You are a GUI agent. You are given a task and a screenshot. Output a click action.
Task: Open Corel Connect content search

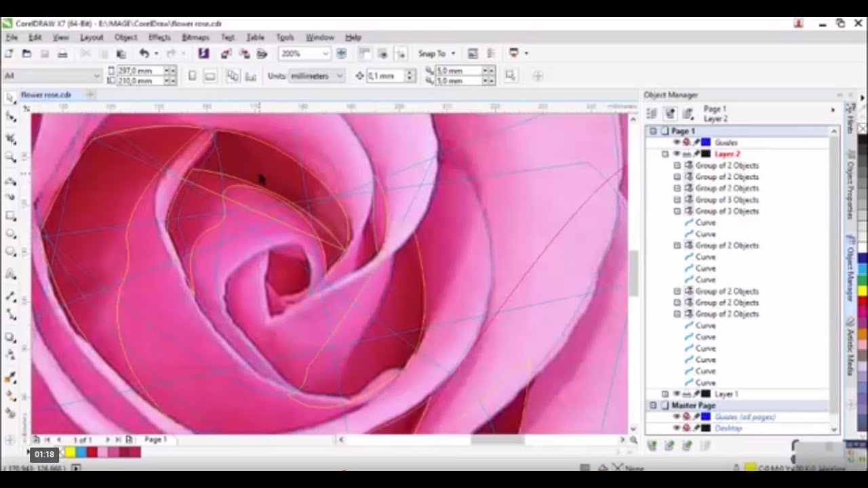click(x=203, y=54)
